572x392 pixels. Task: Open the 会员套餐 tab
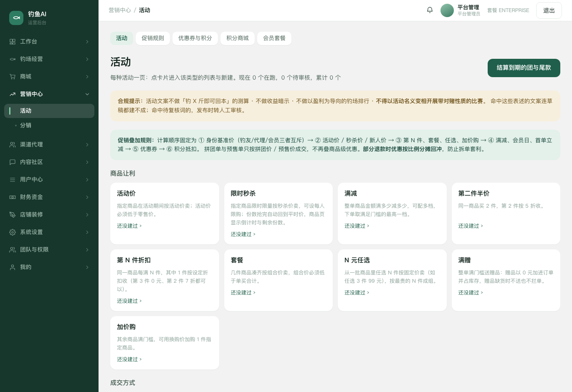[274, 38]
